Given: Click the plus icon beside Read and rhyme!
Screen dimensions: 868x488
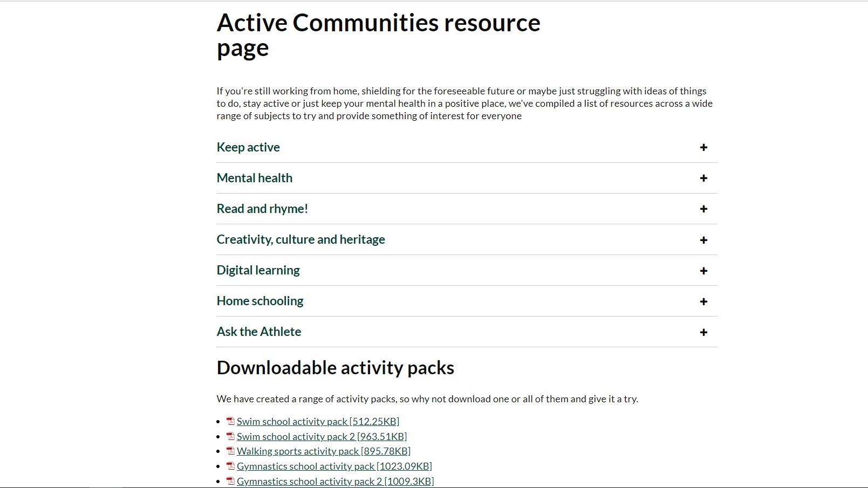Looking at the screenshot, I should (703, 209).
